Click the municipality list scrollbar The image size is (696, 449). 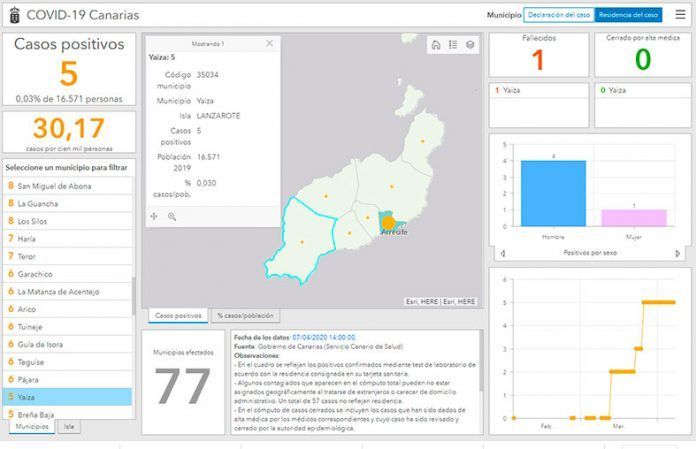pyautogui.click(x=134, y=296)
